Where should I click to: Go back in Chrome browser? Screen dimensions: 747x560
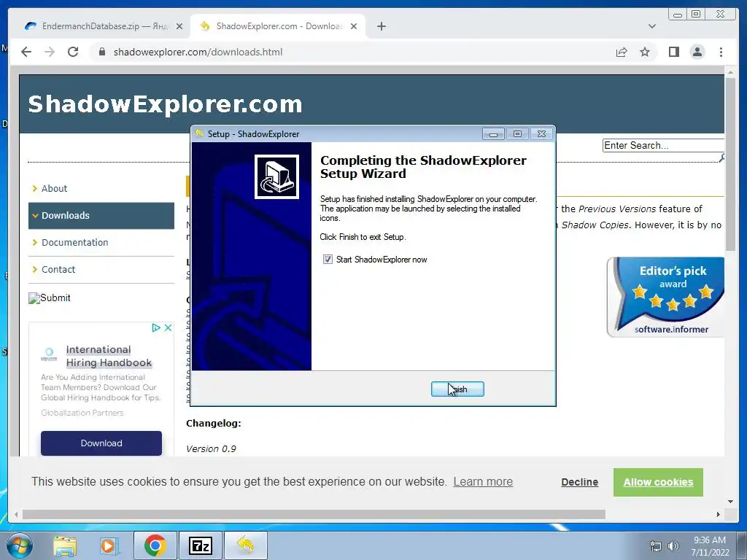[x=26, y=52]
